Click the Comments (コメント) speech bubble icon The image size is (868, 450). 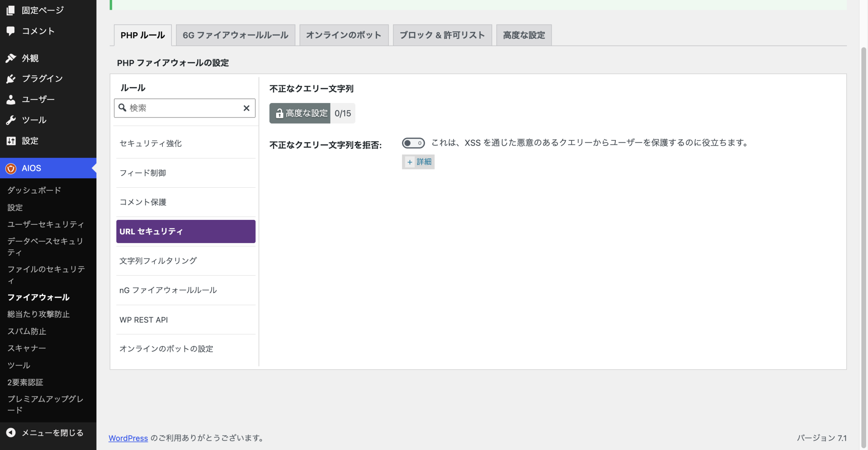11,31
